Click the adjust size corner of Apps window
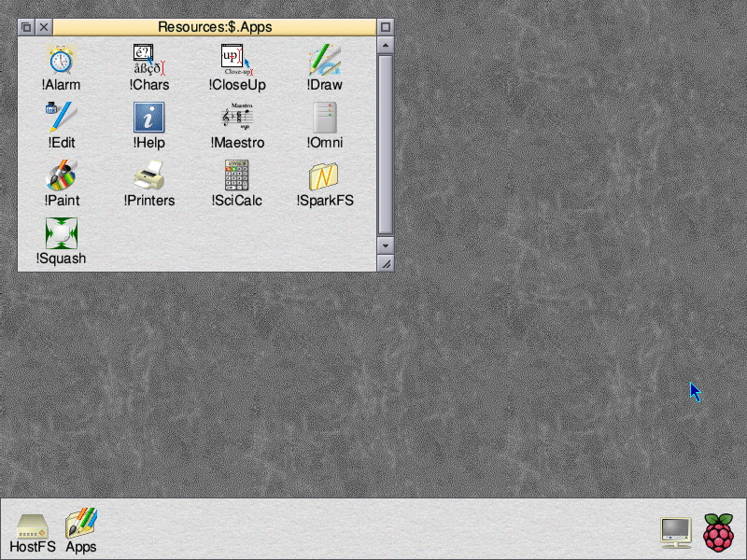The height and width of the screenshot is (560, 747). pos(386,263)
